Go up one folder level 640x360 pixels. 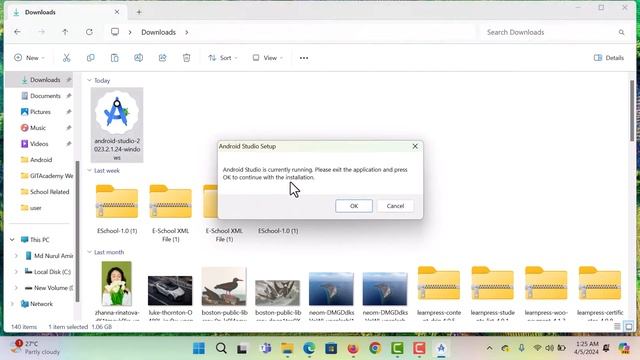tap(65, 32)
